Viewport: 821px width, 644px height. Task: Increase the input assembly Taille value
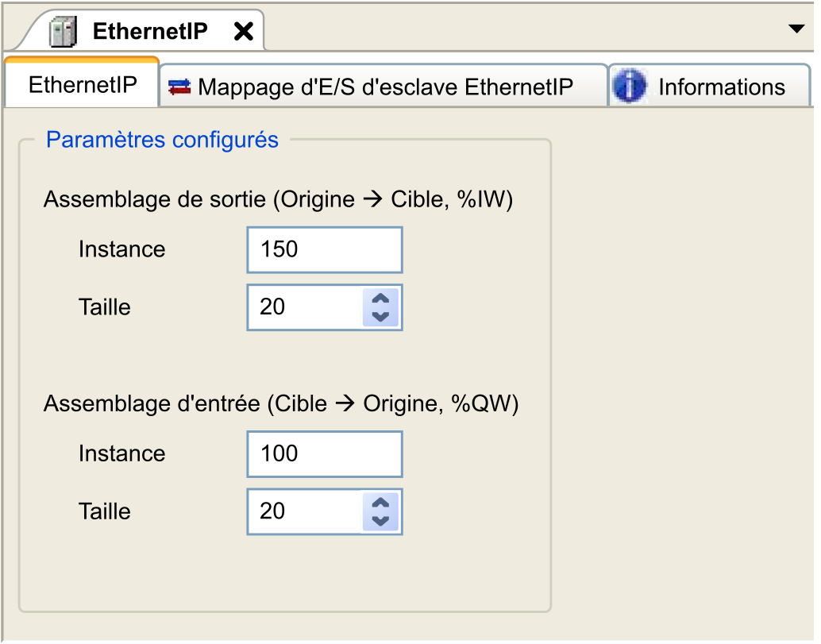380,503
